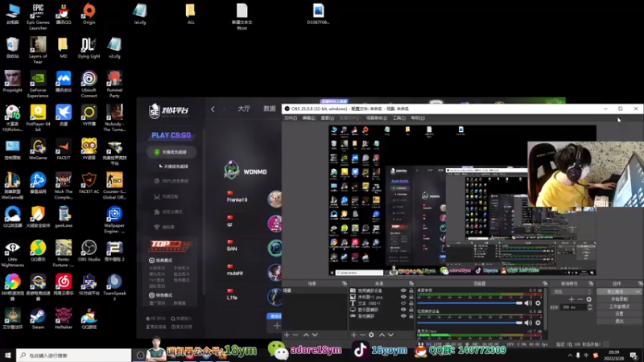Toggle visibility of the 文本 (GDI+) source
Viewport: 644px width, 362px height.
tap(403, 303)
